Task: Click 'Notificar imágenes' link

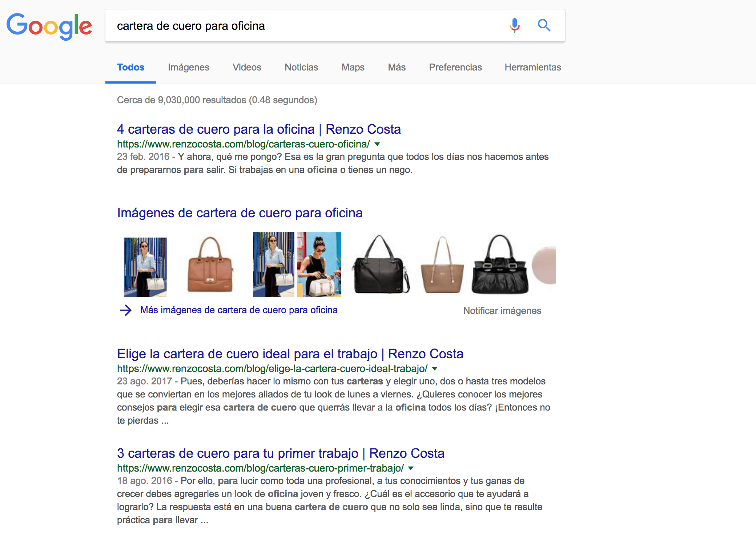Action: [x=502, y=311]
